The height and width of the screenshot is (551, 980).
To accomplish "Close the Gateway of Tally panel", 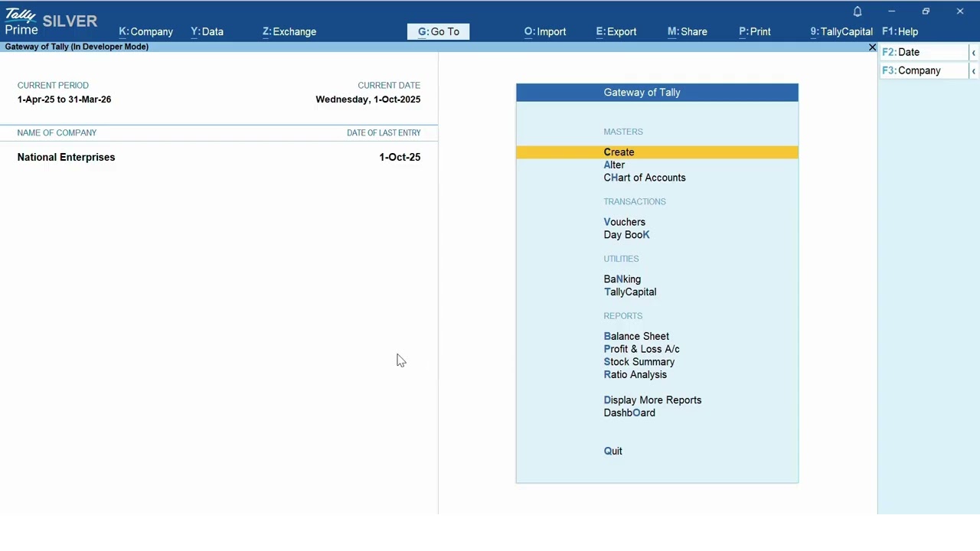I will [872, 47].
